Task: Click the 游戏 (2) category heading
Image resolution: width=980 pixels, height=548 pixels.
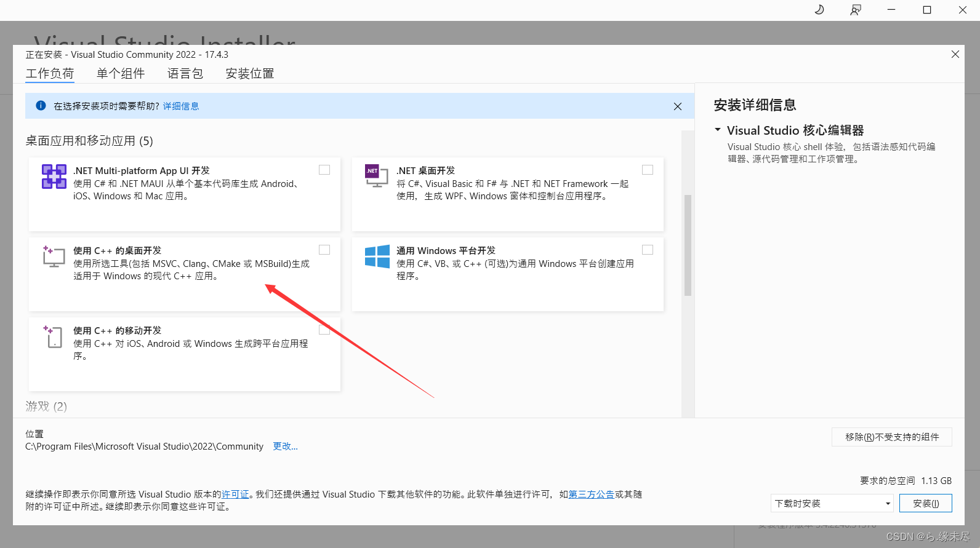Action: [x=46, y=407]
